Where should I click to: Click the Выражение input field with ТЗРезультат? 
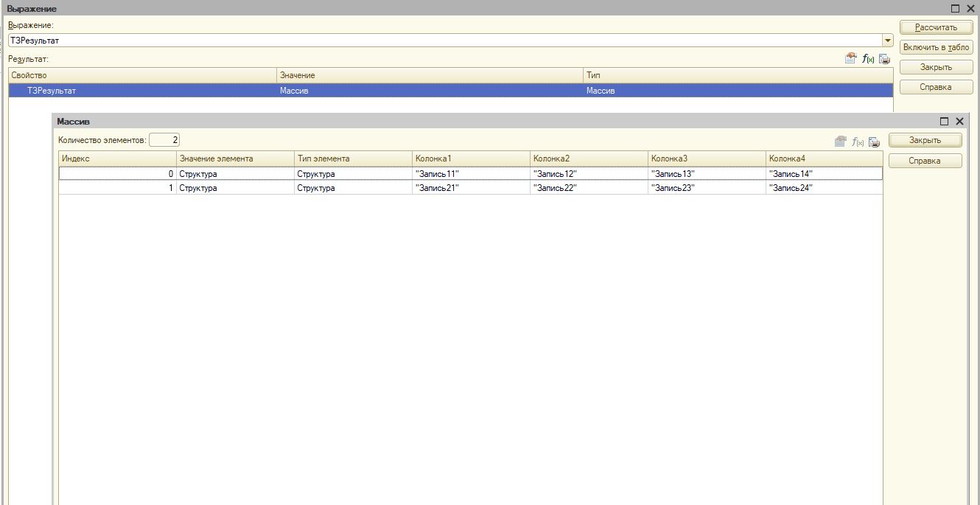click(x=445, y=41)
